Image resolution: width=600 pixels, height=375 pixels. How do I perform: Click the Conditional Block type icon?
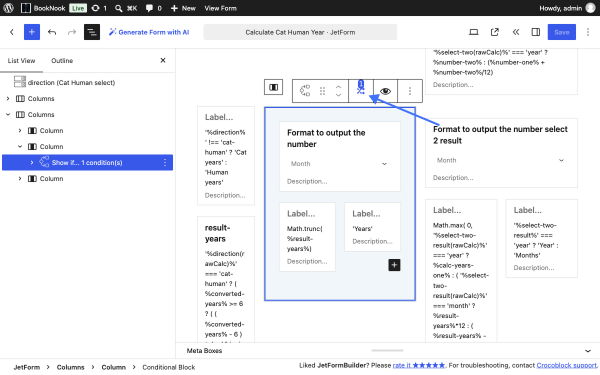point(305,91)
